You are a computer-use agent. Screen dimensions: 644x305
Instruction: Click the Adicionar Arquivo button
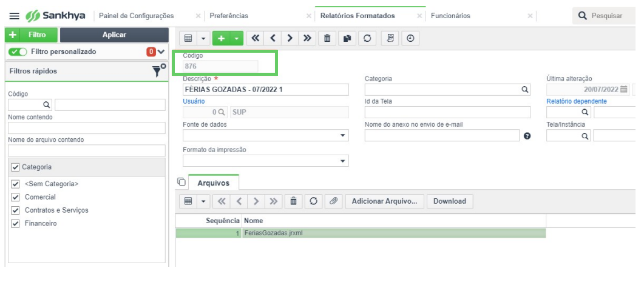pyautogui.click(x=384, y=201)
